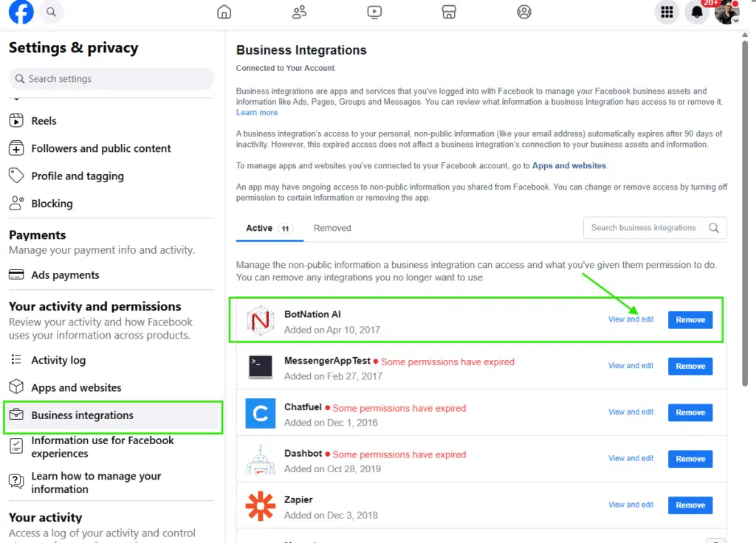This screenshot has height=543, width=756.
Task: Remove the BotNation AI integration
Action: pyautogui.click(x=690, y=320)
